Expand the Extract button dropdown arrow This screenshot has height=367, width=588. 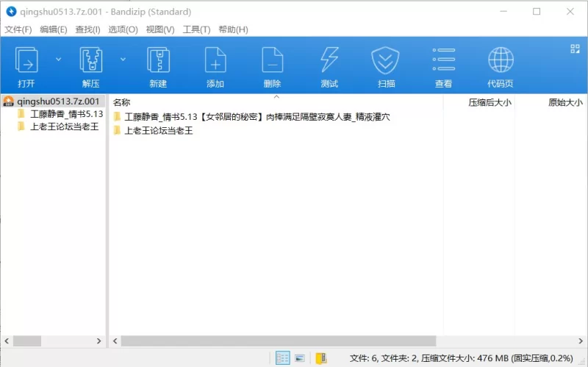(x=123, y=60)
